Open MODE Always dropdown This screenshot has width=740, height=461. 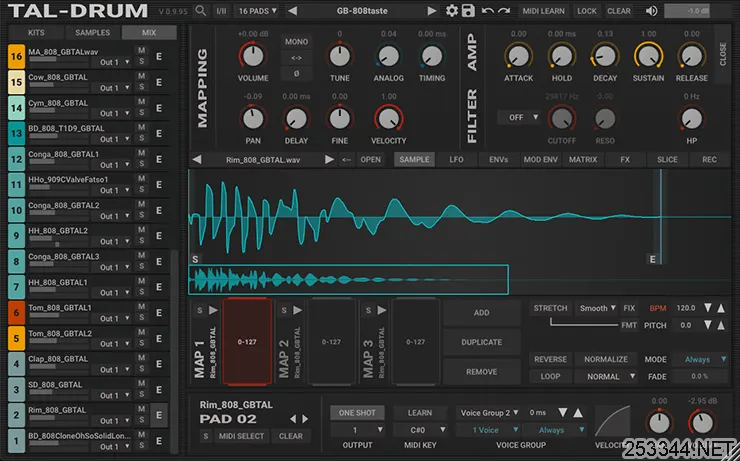point(700,359)
